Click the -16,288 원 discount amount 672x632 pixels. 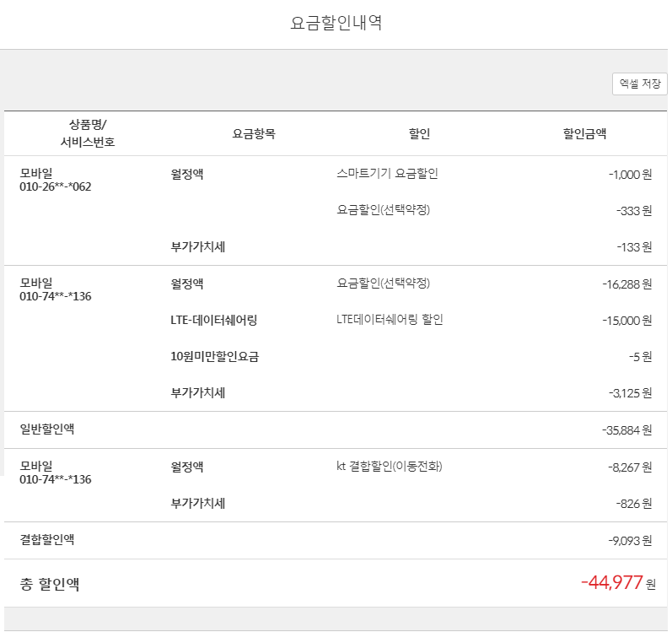[x=626, y=284]
